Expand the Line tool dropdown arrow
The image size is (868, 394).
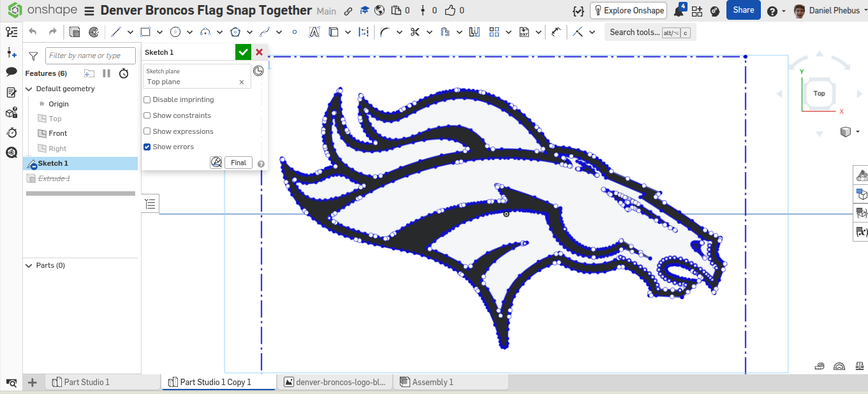(x=130, y=32)
